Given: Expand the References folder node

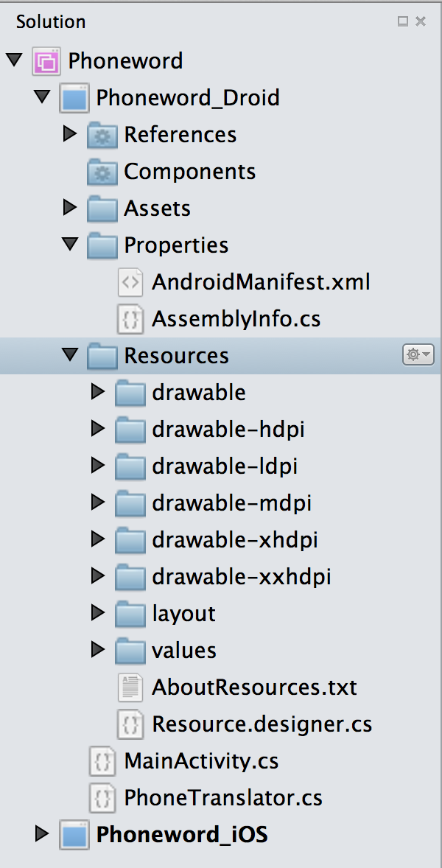Looking at the screenshot, I should [70, 134].
